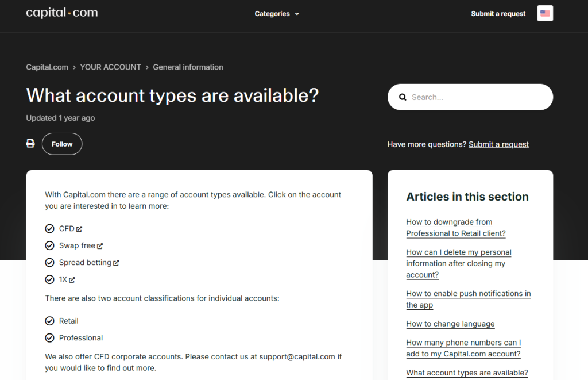Click the external link icon beside 1X
This screenshot has width=588, height=380.
tap(72, 280)
